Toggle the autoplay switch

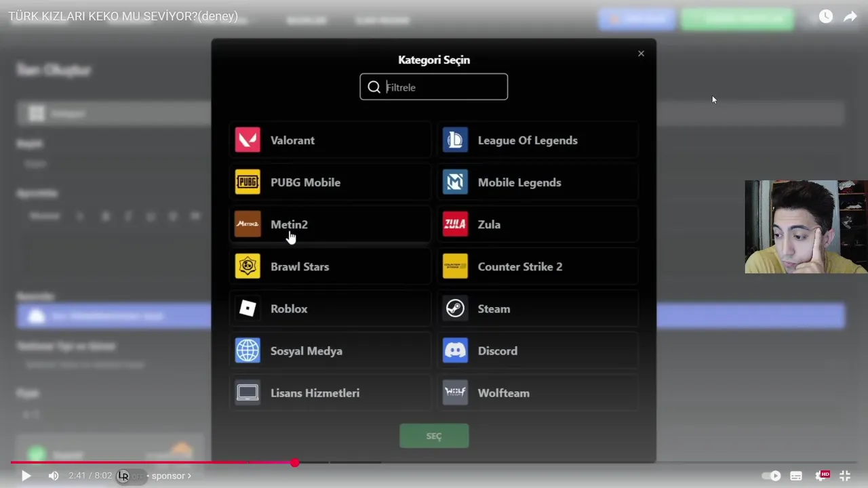[x=771, y=476]
